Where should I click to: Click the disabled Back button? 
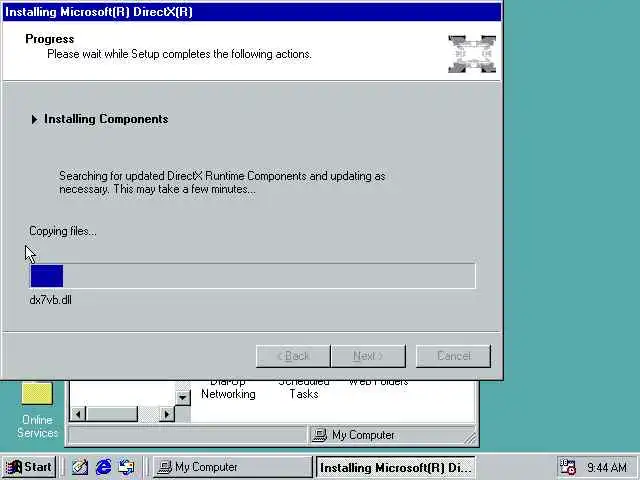point(293,356)
